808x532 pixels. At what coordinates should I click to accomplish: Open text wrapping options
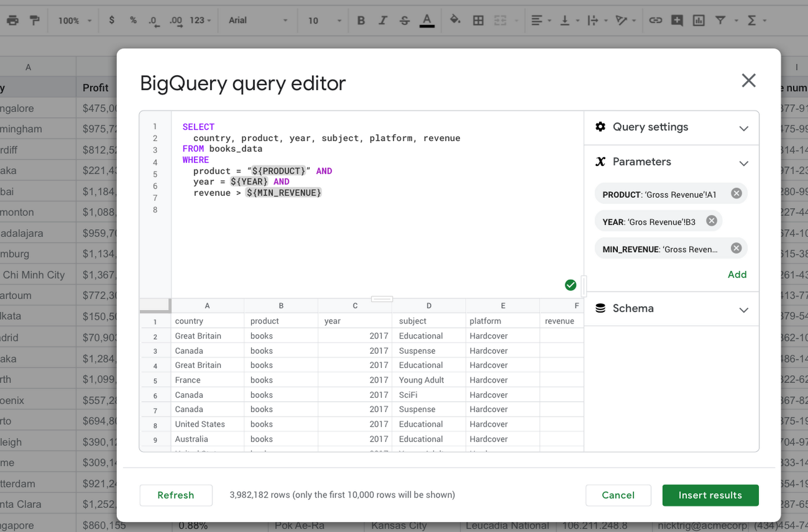[x=597, y=20]
